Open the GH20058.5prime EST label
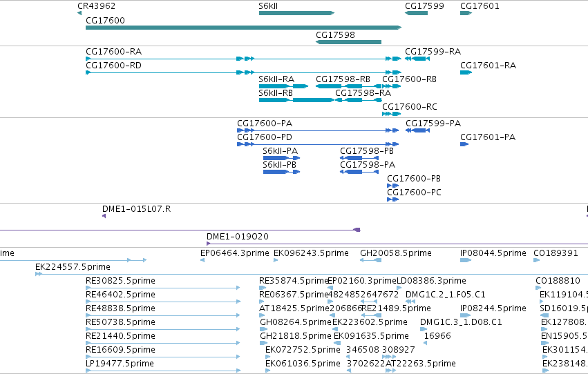 396,253
